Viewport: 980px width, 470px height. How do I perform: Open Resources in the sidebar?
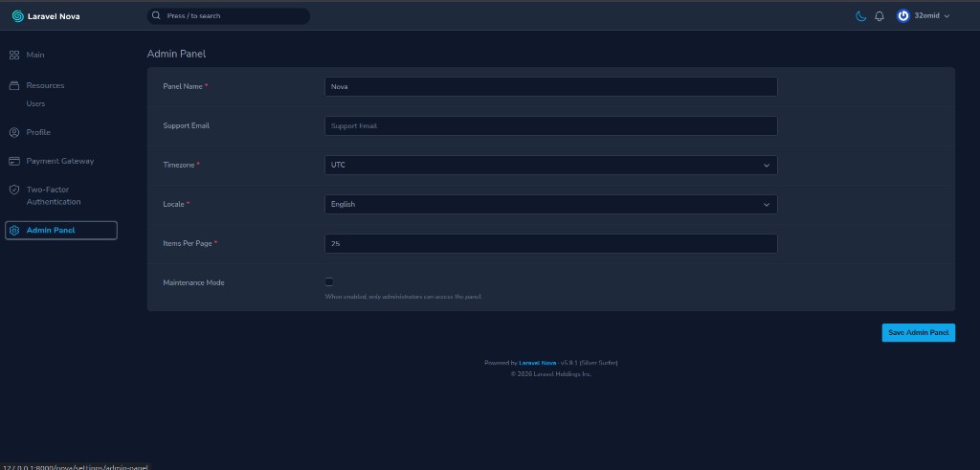[45, 85]
